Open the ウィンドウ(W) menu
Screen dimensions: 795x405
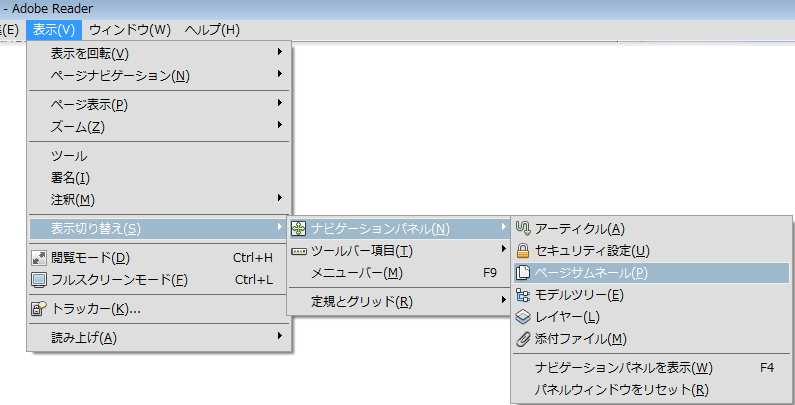click(x=130, y=30)
